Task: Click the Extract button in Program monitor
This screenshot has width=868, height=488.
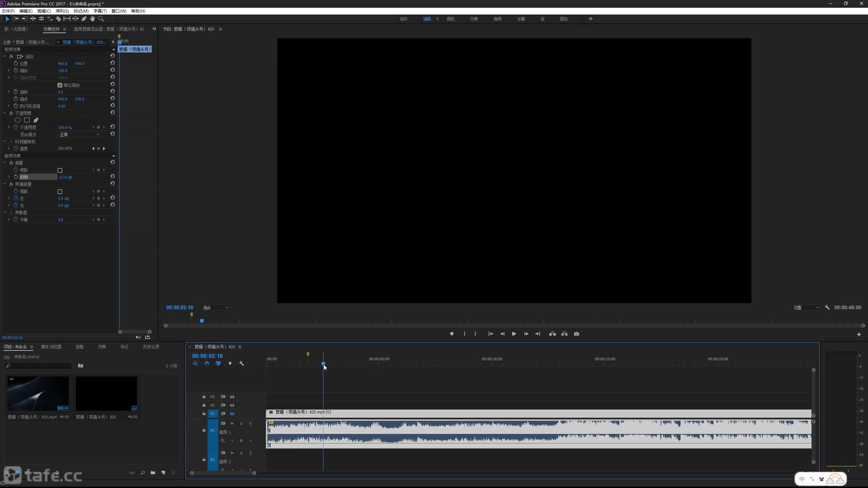Action: point(564,334)
